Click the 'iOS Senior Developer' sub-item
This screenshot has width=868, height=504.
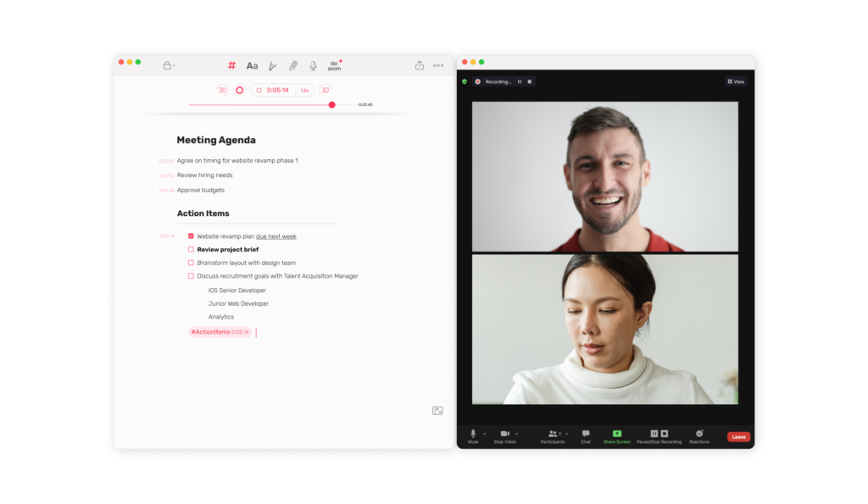pyautogui.click(x=237, y=291)
